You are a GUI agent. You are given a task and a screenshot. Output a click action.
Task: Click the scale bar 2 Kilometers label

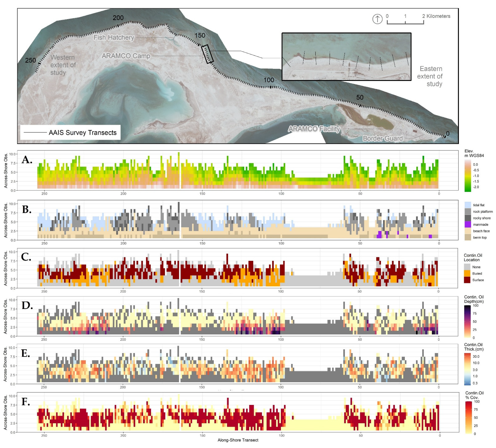(x=436, y=16)
